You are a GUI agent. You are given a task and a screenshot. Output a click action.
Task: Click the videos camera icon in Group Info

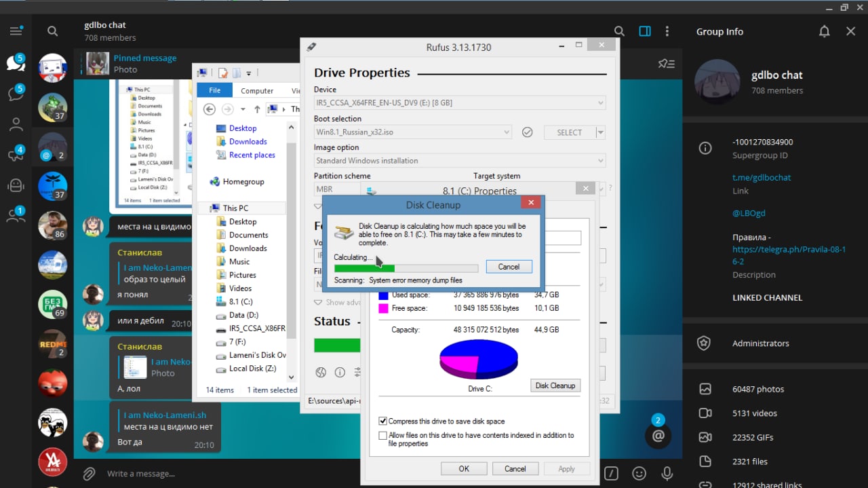coord(705,413)
